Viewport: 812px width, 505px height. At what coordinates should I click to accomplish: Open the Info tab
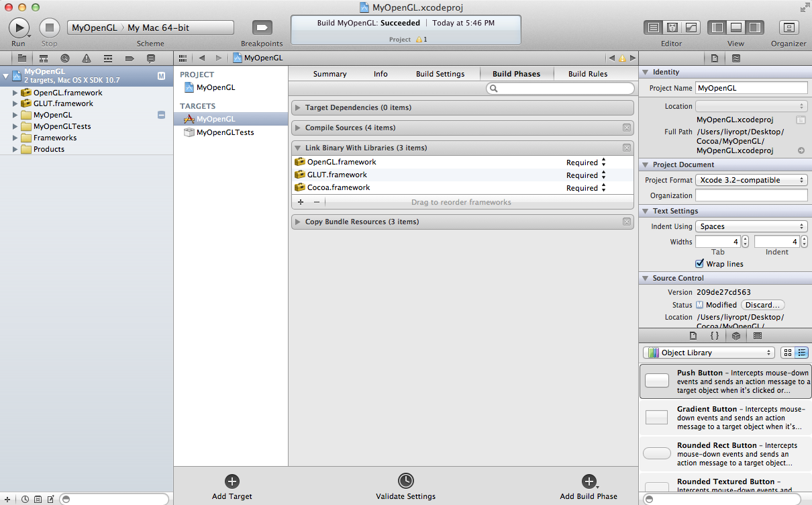tap(380, 74)
